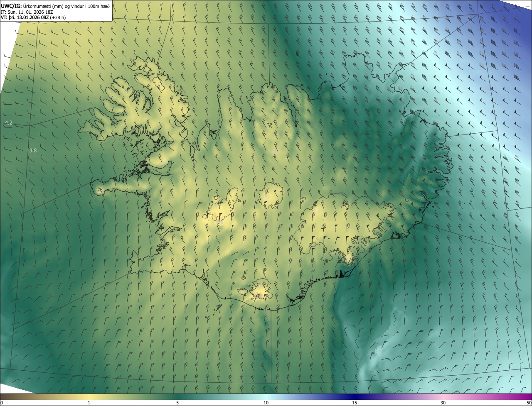Click the '3.8' value label on the map

click(x=33, y=151)
